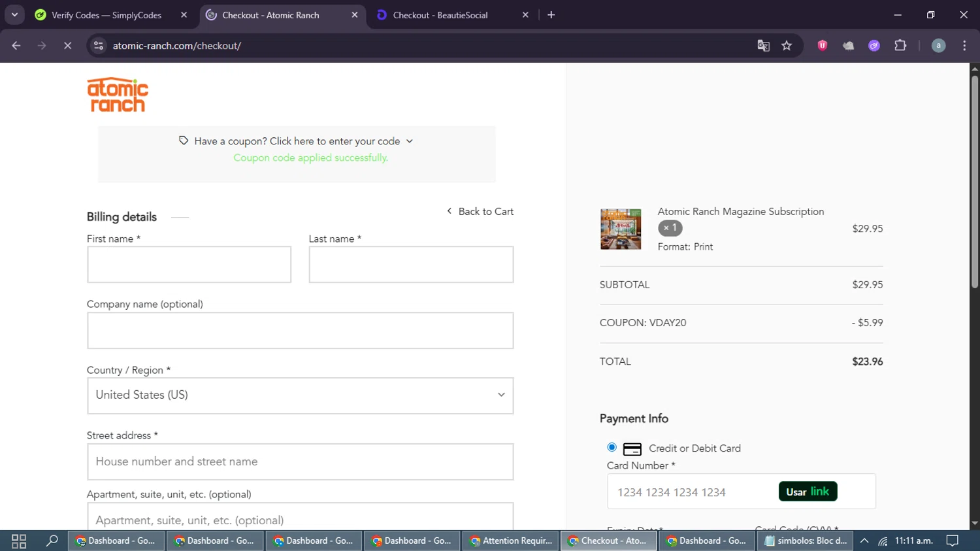Select the Credit or Debit Card radio button

pos(612,448)
